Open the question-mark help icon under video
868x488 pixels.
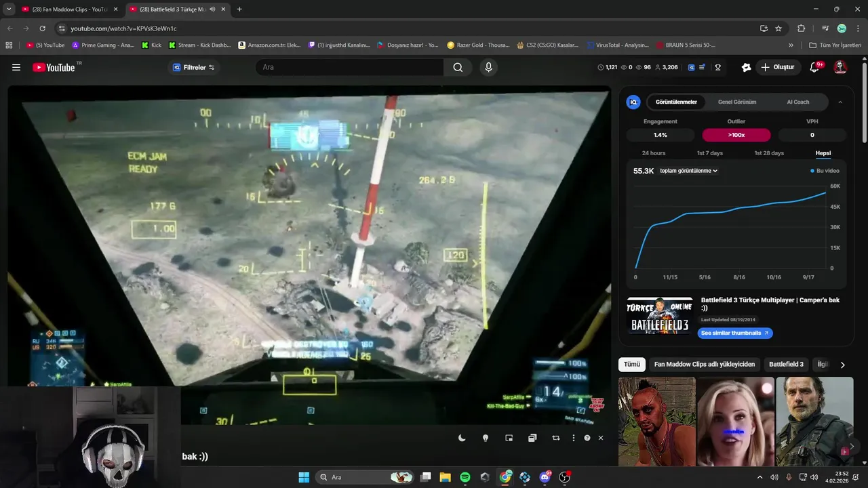587,438
